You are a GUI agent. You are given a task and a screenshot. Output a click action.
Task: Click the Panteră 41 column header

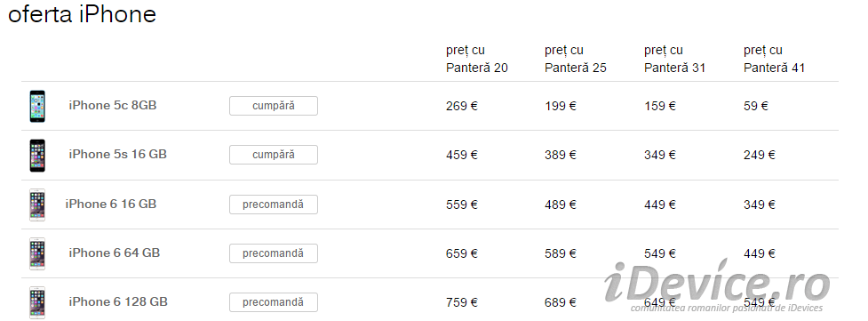[774, 60]
